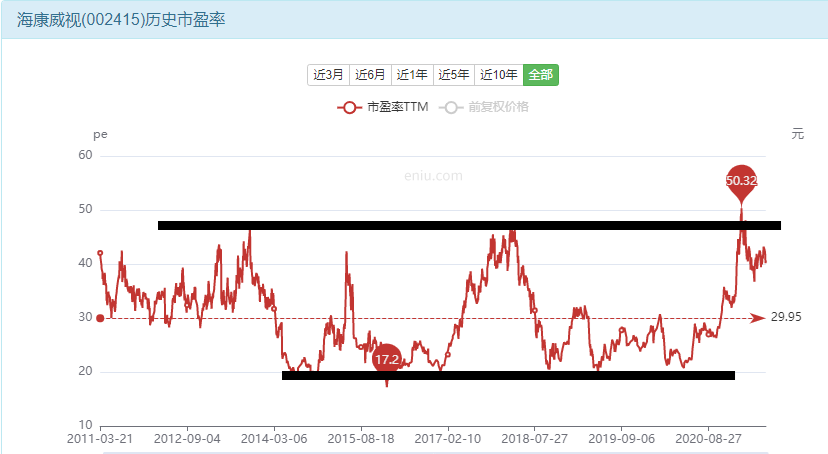Select the 近6月 time range tab
This screenshot has width=828, height=454.
[x=370, y=75]
